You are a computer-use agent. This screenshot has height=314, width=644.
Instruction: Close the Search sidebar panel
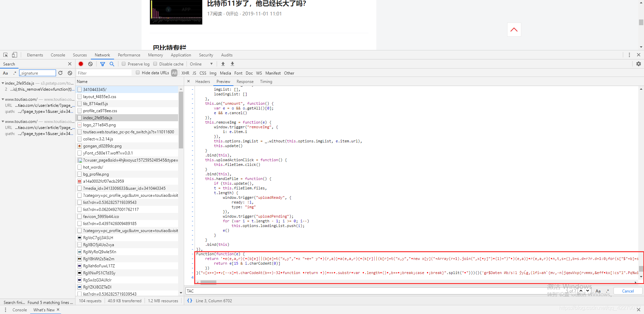click(x=70, y=64)
